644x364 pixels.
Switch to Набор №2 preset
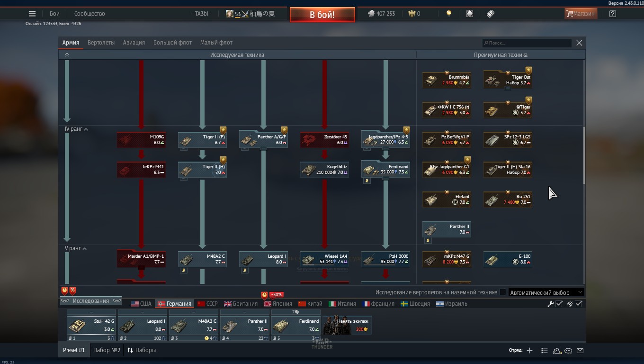point(107,350)
